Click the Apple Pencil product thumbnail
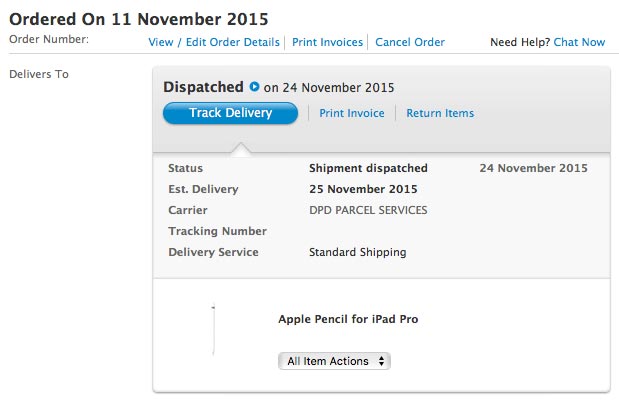Image resolution: width=619 pixels, height=401 pixels. coord(213,329)
